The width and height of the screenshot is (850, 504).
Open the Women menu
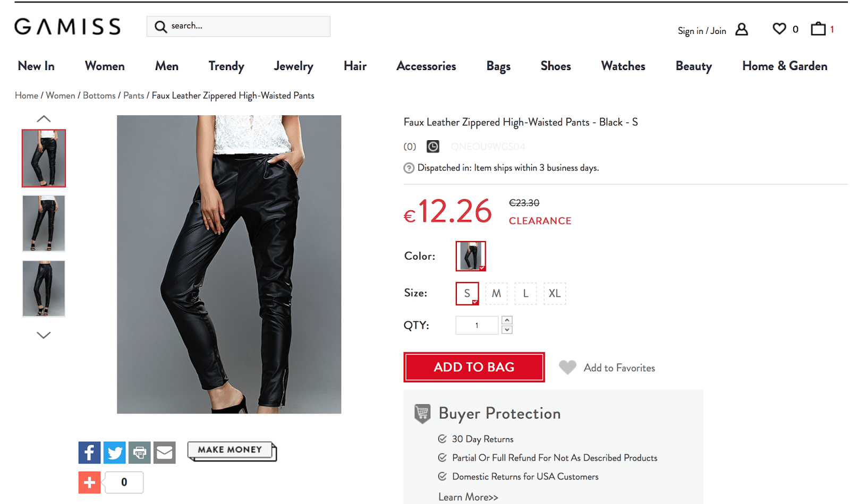(x=105, y=66)
